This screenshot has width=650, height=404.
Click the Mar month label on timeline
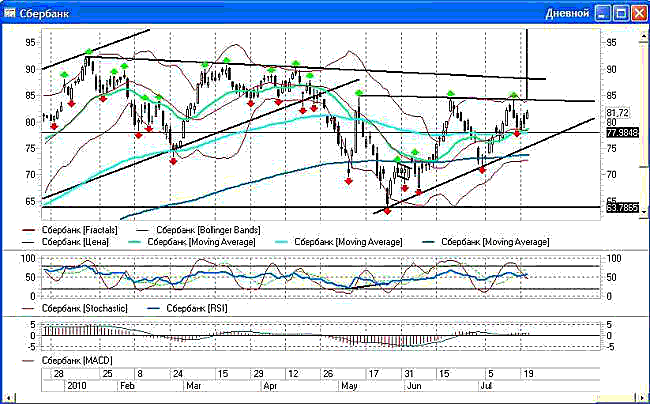pyautogui.click(x=194, y=386)
